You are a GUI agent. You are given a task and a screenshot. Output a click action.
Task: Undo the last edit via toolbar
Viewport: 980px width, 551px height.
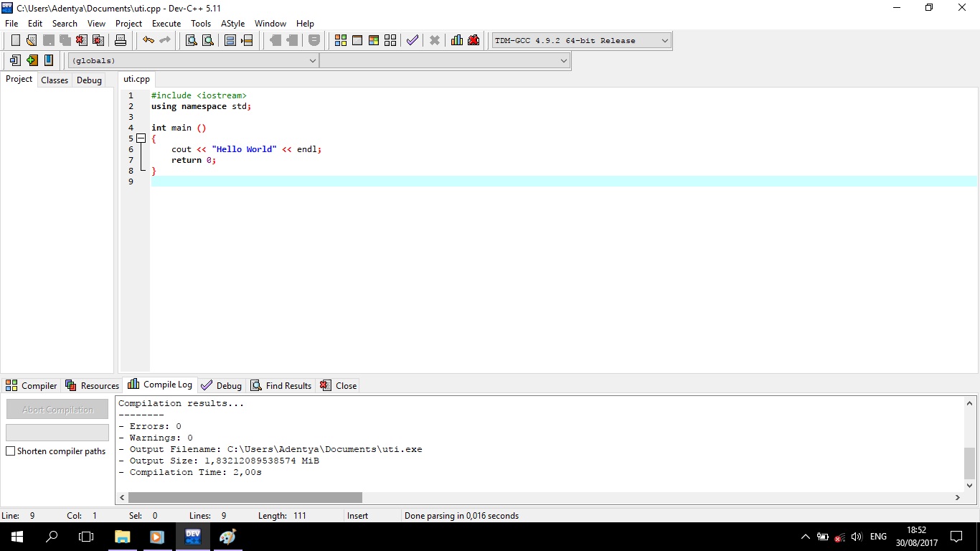(x=148, y=40)
